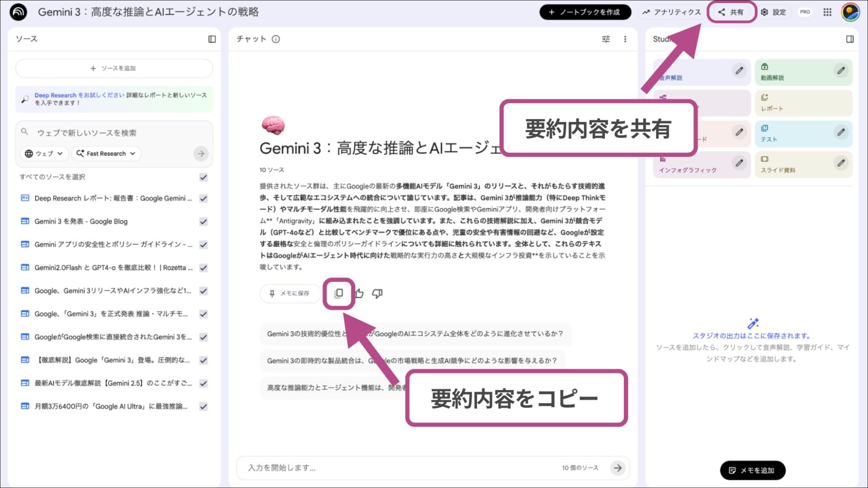This screenshot has width=868, height=488.
Task: Open the three-dot menu in the chat header
Action: (625, 39)
